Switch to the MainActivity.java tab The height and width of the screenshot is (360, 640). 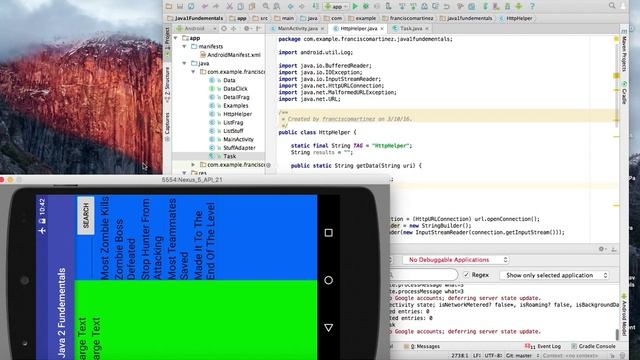pyautogui.click(x=297, y=29)
